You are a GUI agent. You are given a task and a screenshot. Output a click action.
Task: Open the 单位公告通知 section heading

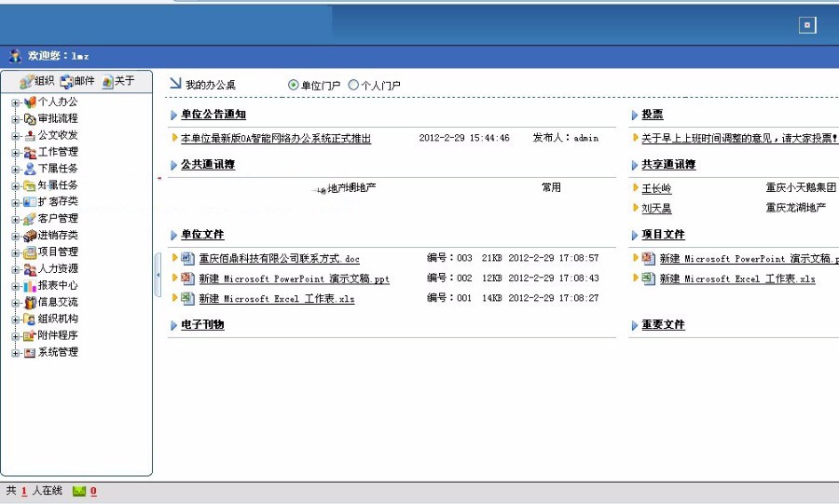coord(213,115)
